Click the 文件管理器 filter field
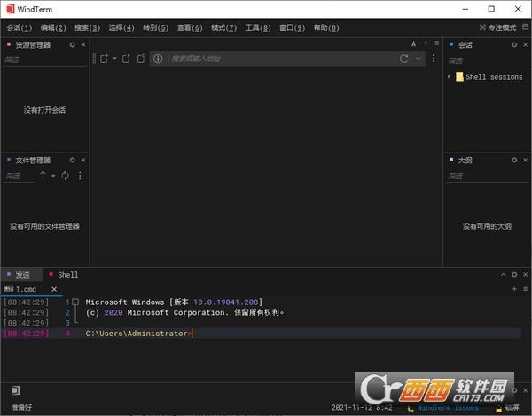The width and height of the screenshot is (532, 416). pyautogui.click(x=20, y=176)
